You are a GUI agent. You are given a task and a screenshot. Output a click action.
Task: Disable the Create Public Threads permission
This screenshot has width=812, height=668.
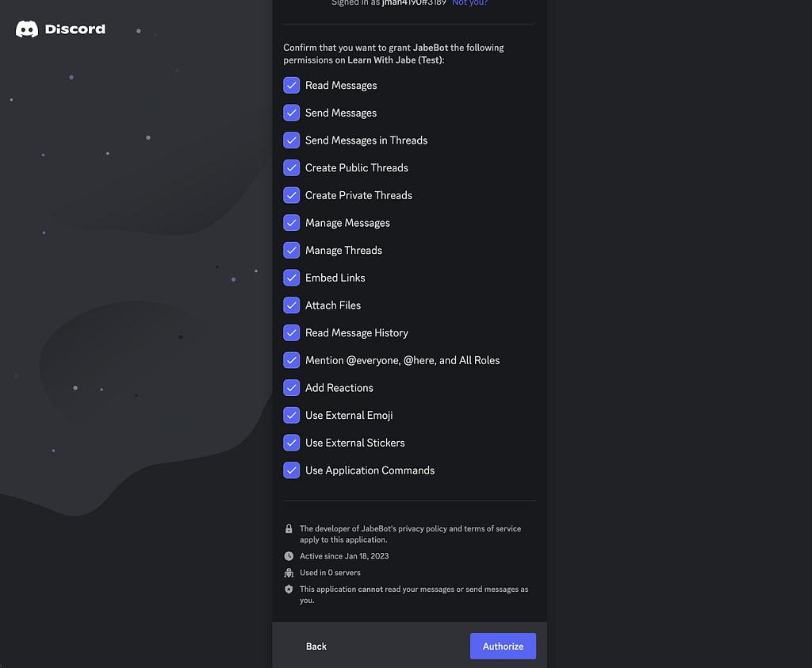[x=292, y=167]
